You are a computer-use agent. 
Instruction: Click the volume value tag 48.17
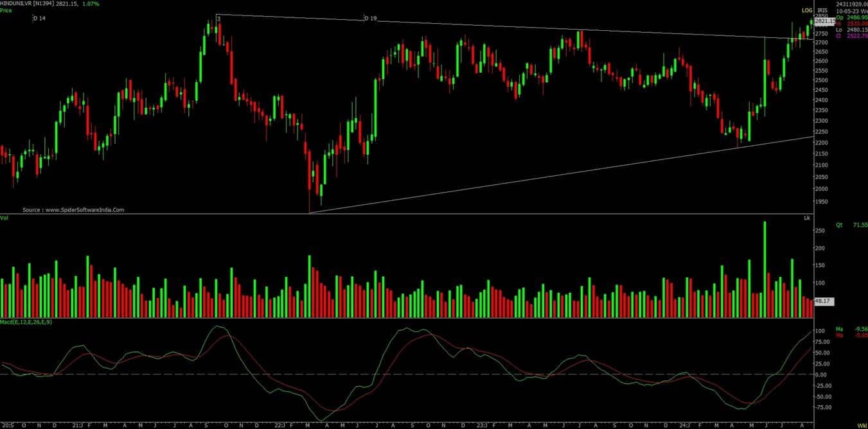point(823,301)
